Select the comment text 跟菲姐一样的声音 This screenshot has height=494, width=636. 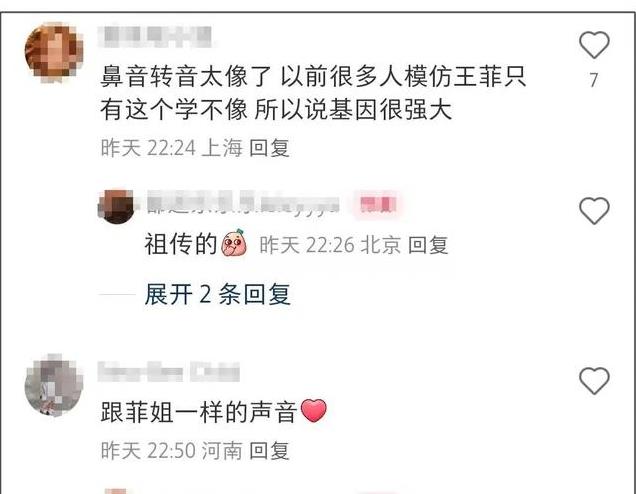point(198,412)
